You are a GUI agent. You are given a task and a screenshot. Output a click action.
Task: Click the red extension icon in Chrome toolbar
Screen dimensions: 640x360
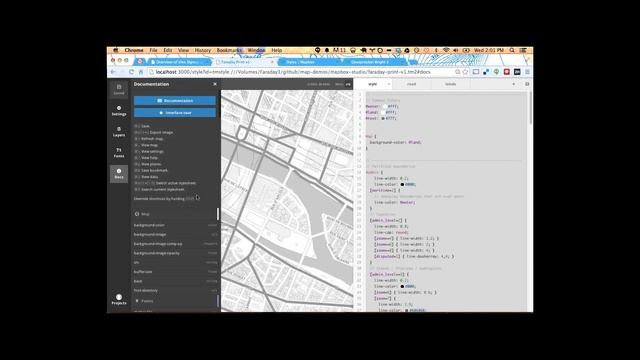click(x=507, y=72)
